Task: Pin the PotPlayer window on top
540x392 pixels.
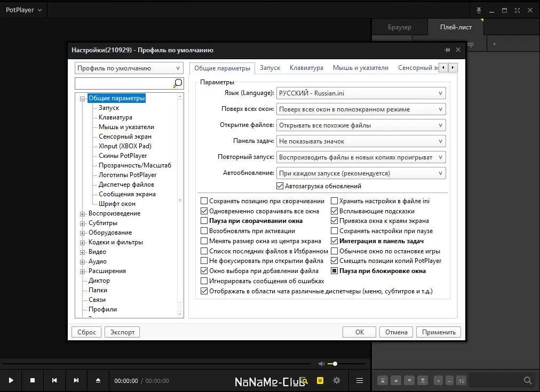Action: (x=479, y=10)
